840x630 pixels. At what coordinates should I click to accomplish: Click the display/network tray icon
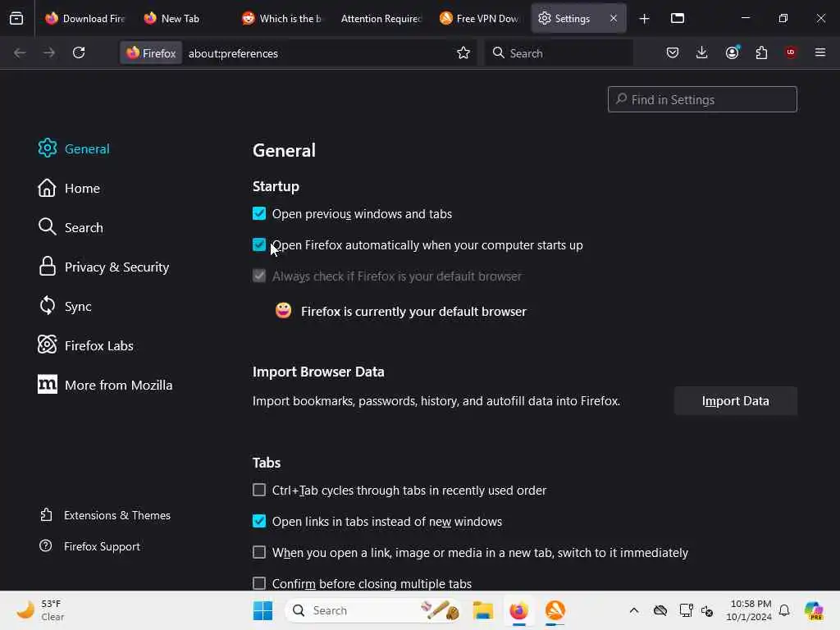point(686,610)
